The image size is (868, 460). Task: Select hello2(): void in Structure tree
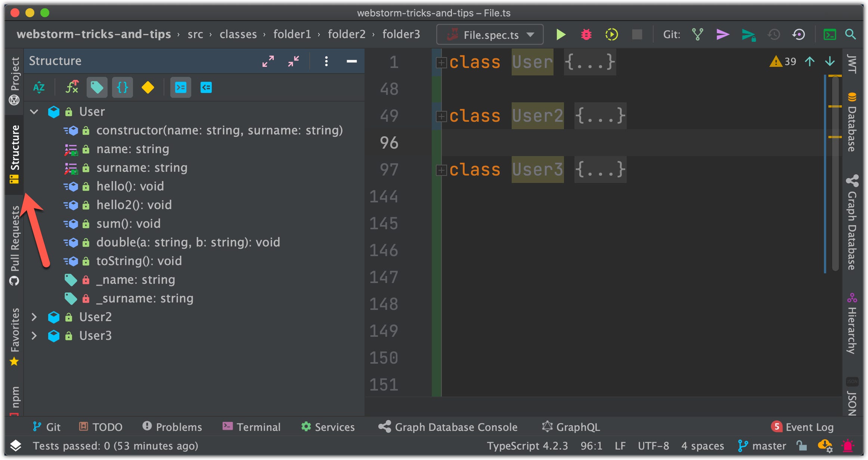tap(134, 205)
